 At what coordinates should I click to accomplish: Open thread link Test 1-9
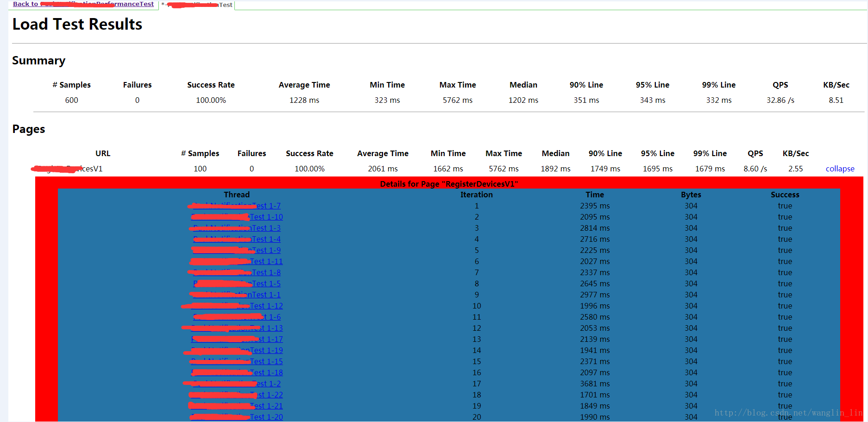coord(237,250)
